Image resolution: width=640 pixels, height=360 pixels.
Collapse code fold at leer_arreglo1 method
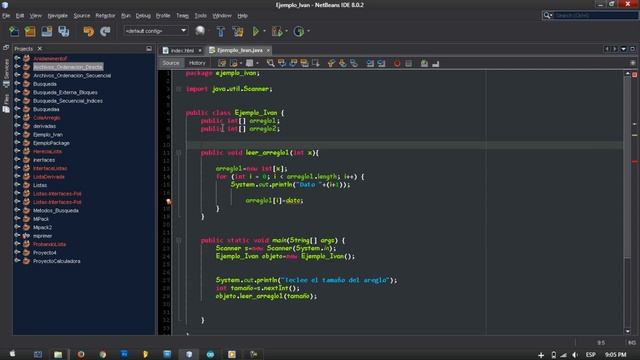click(178, 152)
